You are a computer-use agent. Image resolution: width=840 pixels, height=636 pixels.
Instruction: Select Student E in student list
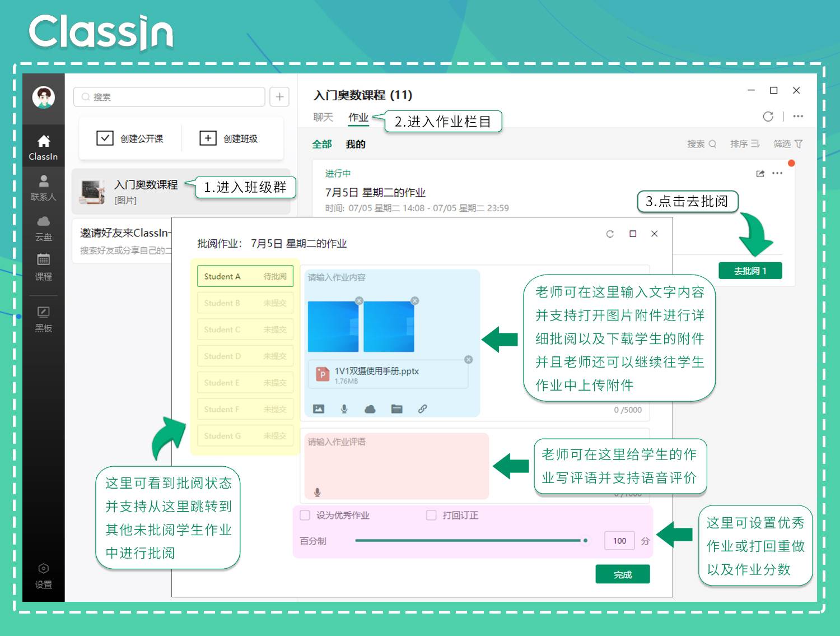pos(245,383)
